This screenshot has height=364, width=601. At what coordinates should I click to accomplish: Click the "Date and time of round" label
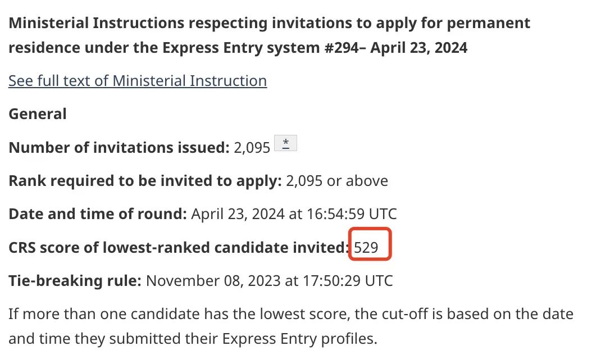[x=98, y=214]
